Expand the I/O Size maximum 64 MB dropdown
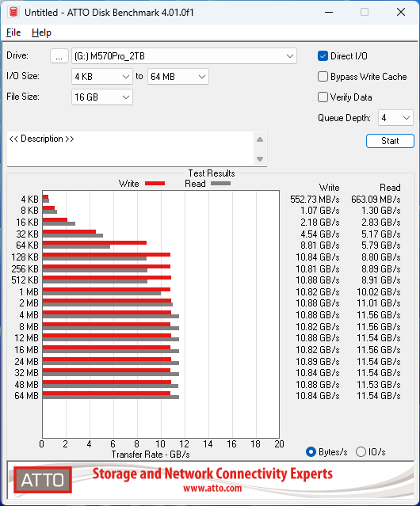The image size is (420, 506). pos(178,77)
